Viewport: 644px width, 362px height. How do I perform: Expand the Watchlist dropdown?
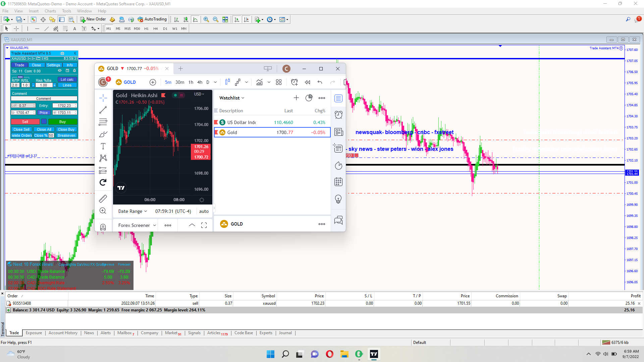(232, 98)
